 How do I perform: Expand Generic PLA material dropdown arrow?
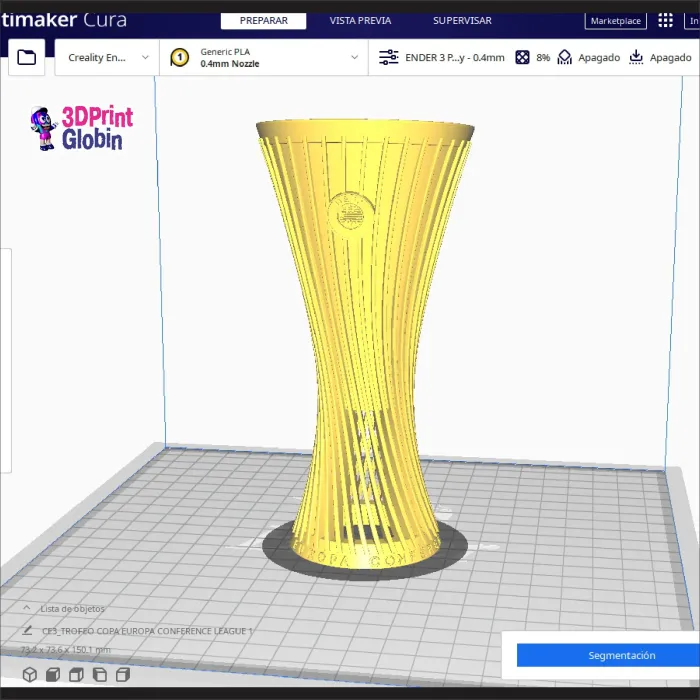(354, 57)
